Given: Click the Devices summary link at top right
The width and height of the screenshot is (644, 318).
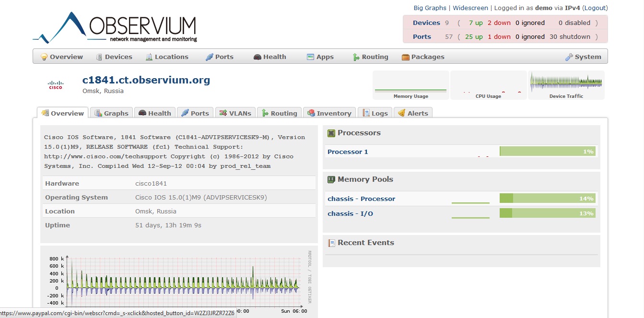Looking at the screenshot, I should click(426, 23).
